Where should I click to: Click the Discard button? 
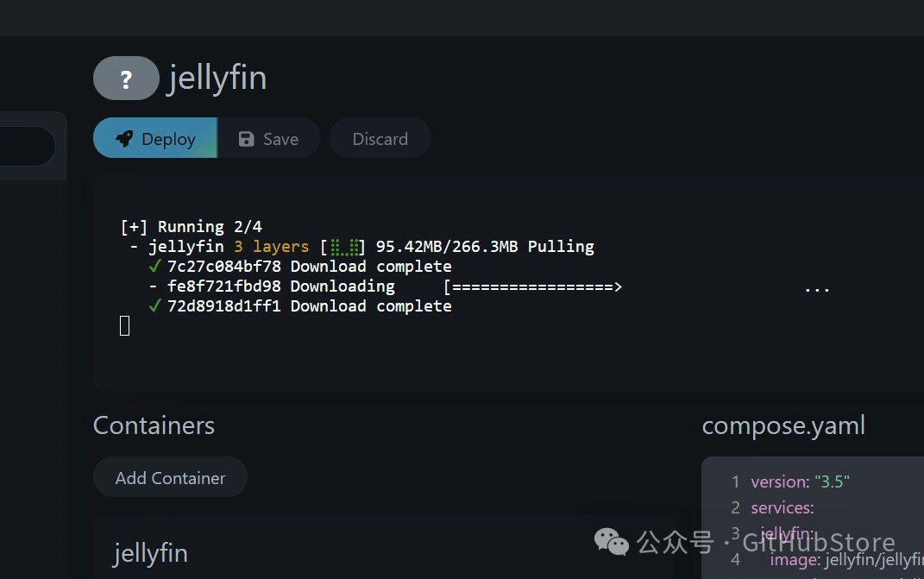click(380, 138)
